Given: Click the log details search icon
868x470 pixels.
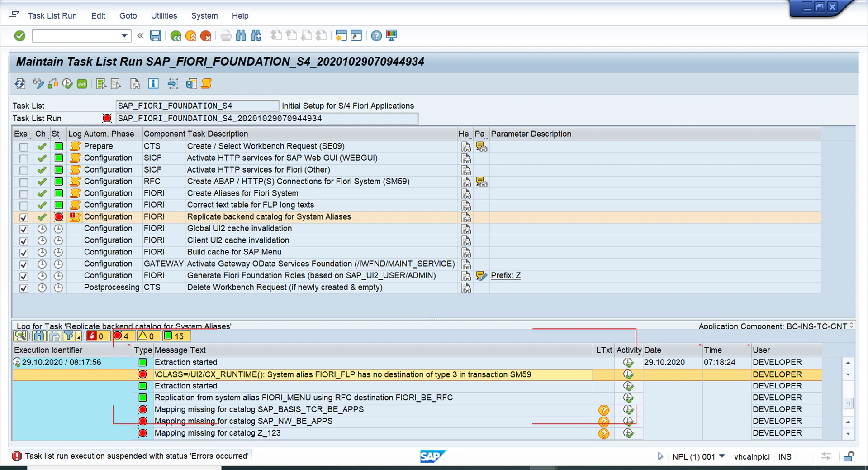Looking at the screenshot, I should pyautogui.click(x=20, y=336).
